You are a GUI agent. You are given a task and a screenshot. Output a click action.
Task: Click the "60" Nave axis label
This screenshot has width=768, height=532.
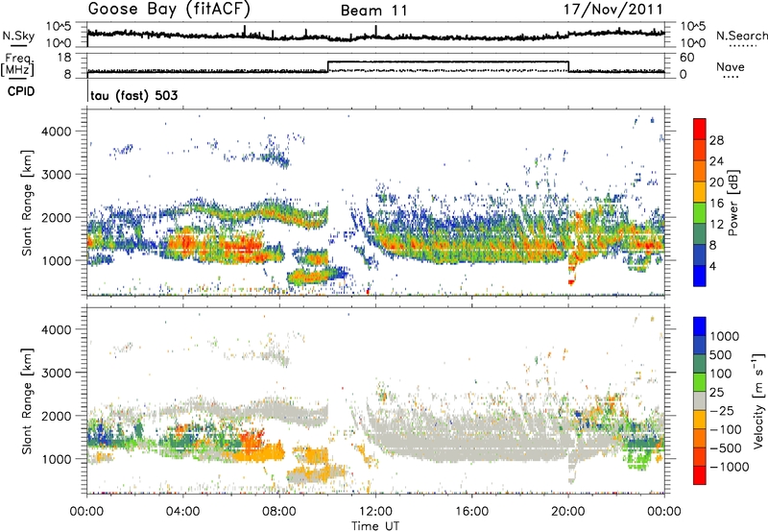click(687, 58)
